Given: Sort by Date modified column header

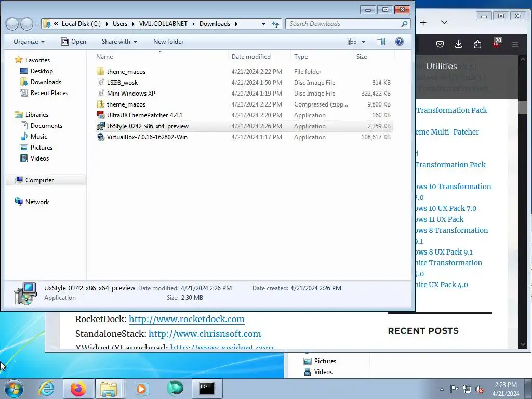Looking at the screenshot, I should (x=260, y=57).
